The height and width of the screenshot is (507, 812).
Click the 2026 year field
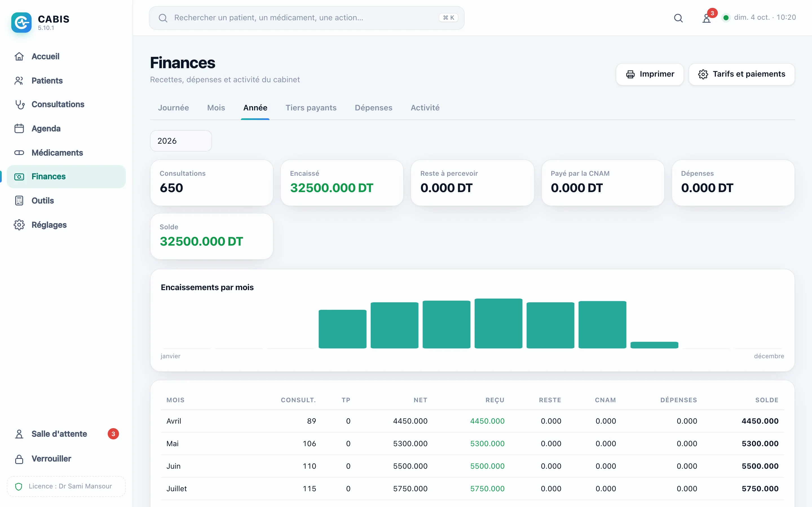[181, 141]
